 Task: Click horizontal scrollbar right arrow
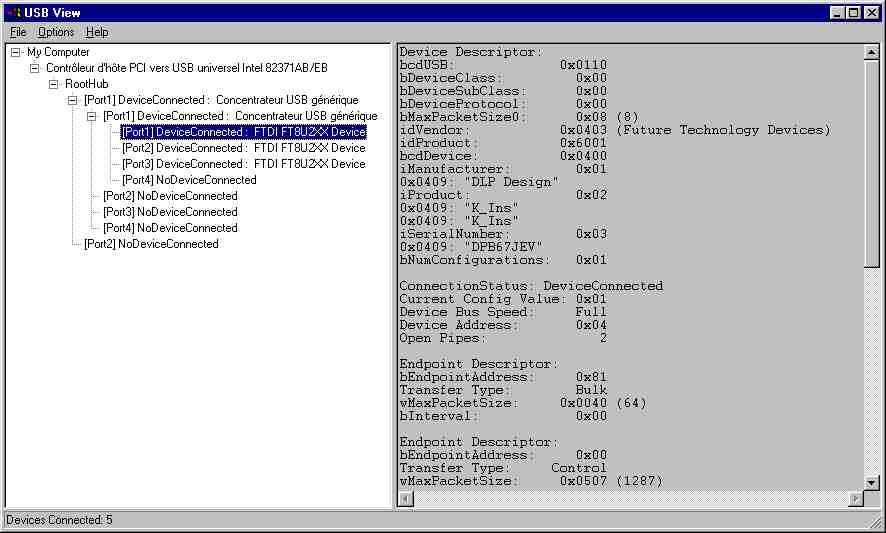tap(856, 499)
